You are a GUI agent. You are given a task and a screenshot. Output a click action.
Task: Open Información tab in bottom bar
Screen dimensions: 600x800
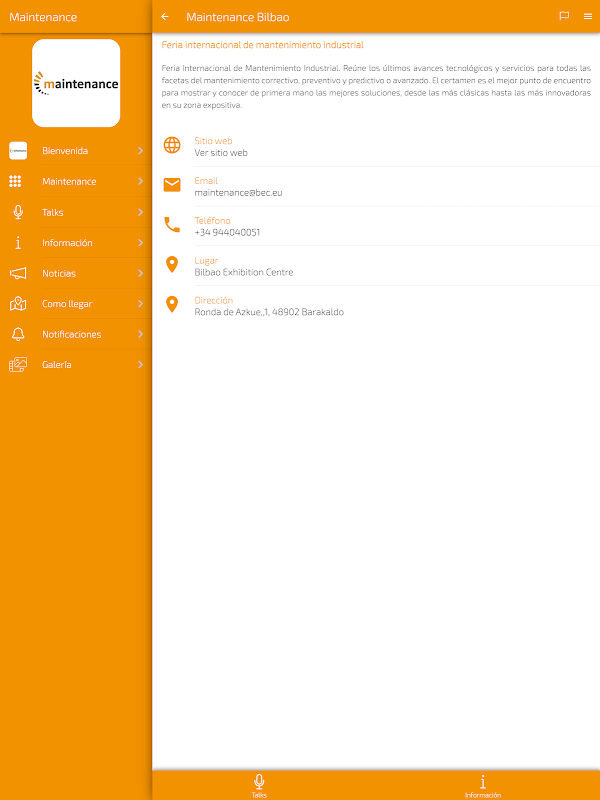pos(483,786)
